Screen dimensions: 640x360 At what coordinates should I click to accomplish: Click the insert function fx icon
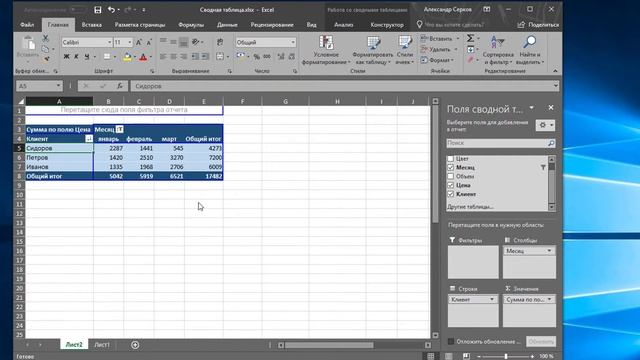pos(120,86)
